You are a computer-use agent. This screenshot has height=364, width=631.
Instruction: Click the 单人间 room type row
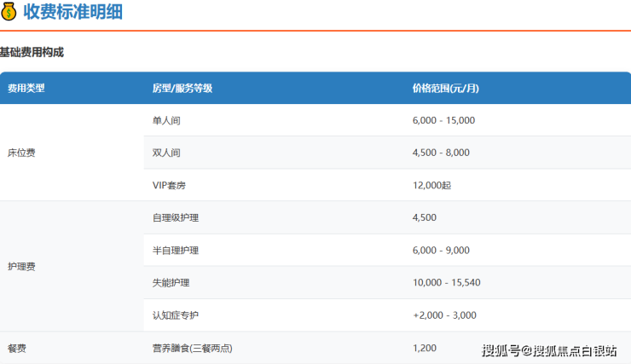[166, 120]
